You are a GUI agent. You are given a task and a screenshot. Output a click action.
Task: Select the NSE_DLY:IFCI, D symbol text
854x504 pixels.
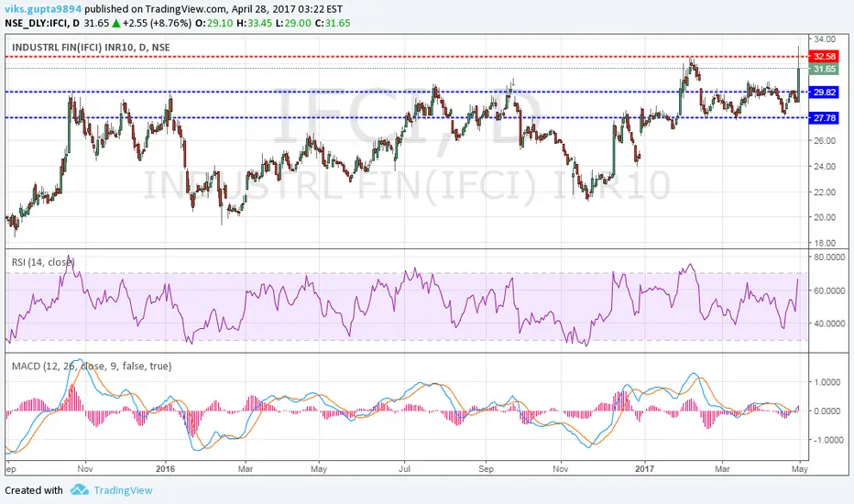coord(42,23)
